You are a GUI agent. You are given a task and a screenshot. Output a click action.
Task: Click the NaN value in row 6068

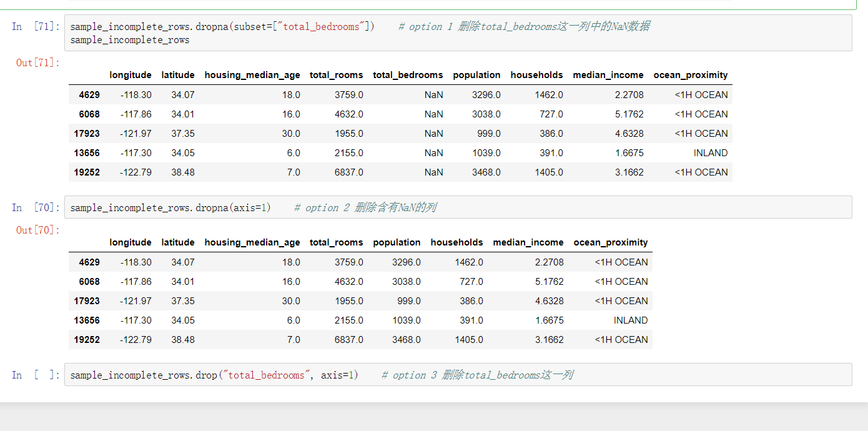pos(433,114)
